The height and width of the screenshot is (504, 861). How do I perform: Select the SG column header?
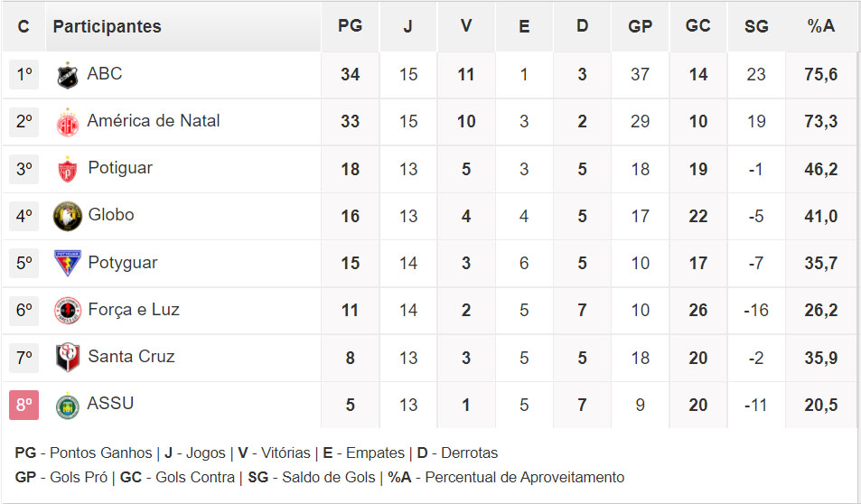[756, 26]
